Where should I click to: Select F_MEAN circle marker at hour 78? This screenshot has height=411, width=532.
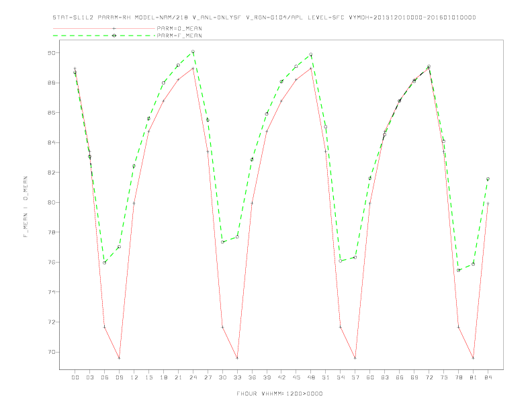pos(458,270)
